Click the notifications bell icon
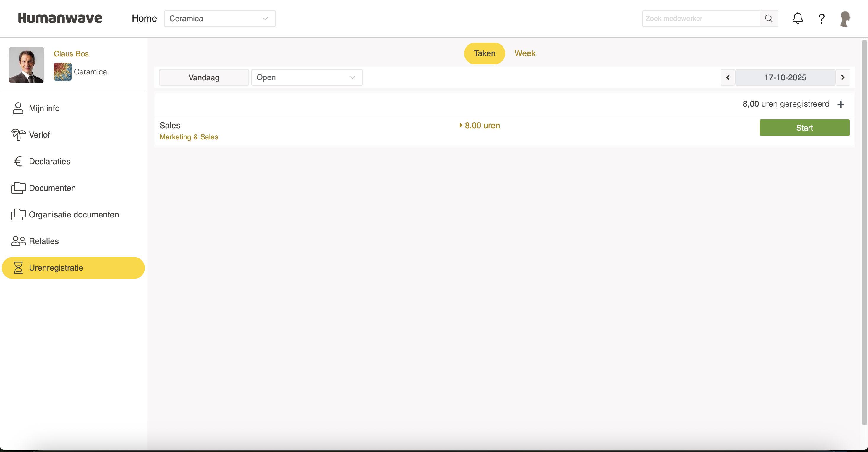868x452 pixels. [x=797, y=19]
